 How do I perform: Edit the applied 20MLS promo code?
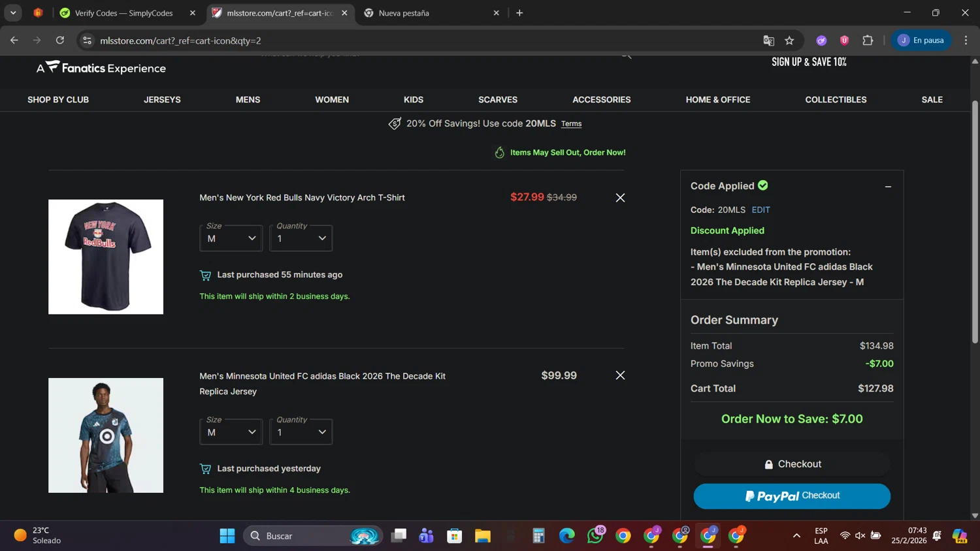(x=760, y=210)
